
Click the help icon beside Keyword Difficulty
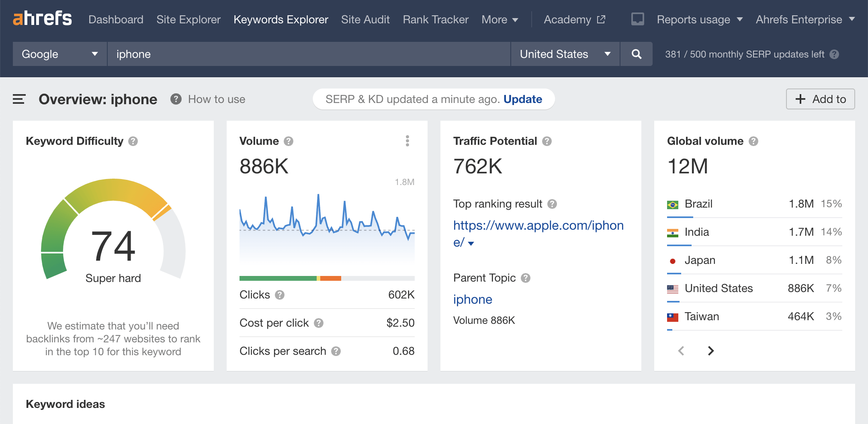click(x=133, y=141)
